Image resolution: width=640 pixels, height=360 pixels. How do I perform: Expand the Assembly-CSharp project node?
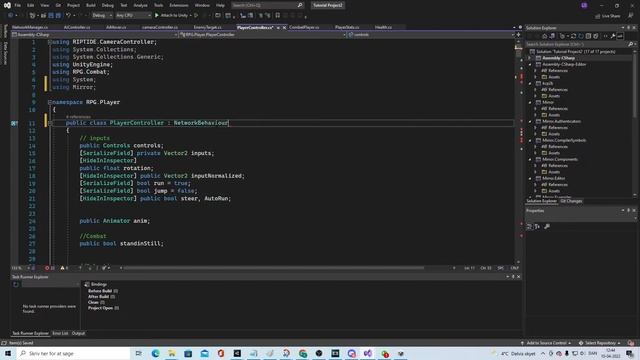pos(530,58)
